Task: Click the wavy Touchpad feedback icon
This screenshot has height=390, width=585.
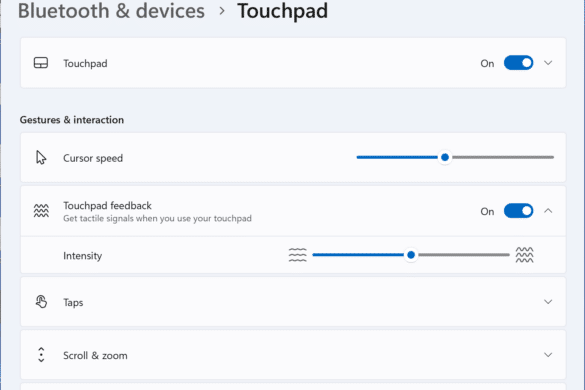Action: (41, 211)
